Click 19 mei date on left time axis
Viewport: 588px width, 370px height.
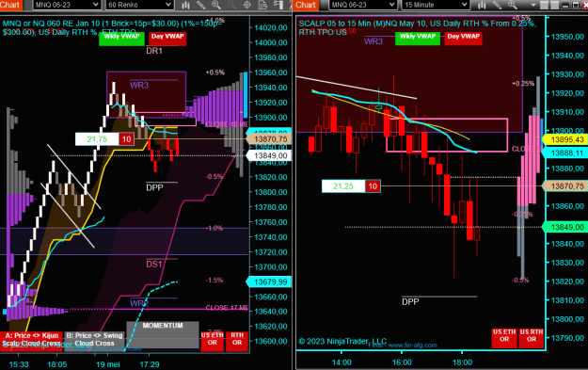click(x=108, y=364)
